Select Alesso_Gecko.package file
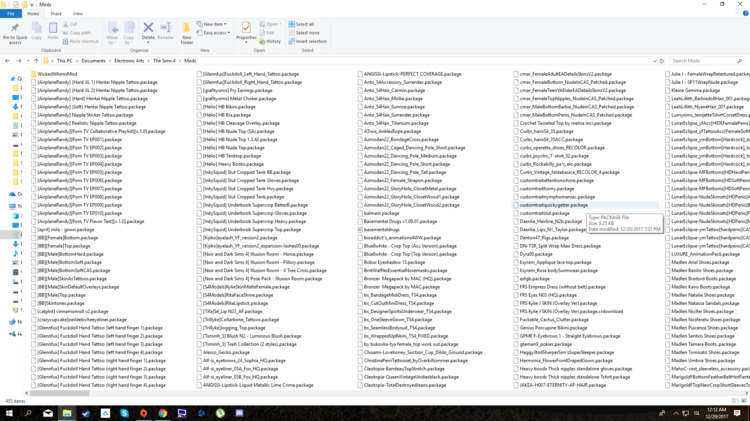Screen dimensions: 750x421 (226, 352)
